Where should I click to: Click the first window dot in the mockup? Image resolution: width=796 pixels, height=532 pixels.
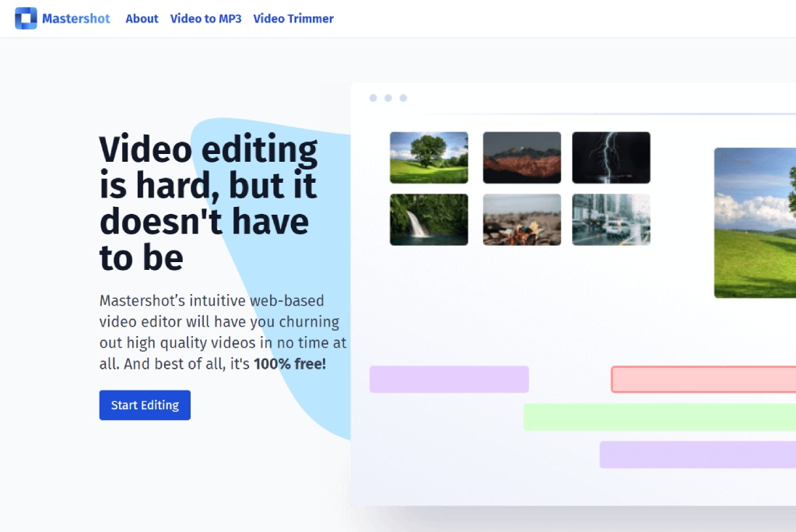(x=373, y=98)
